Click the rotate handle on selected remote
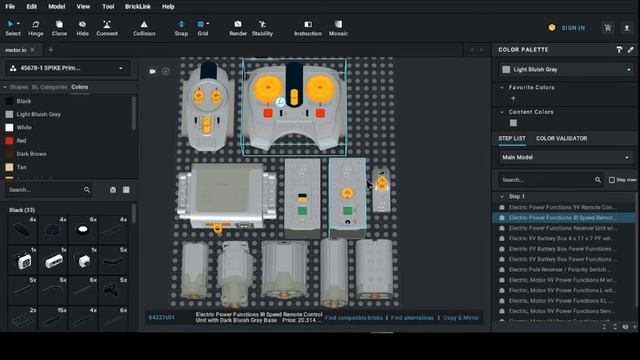This screenshot has width=640, height=360. coord(280,102)
